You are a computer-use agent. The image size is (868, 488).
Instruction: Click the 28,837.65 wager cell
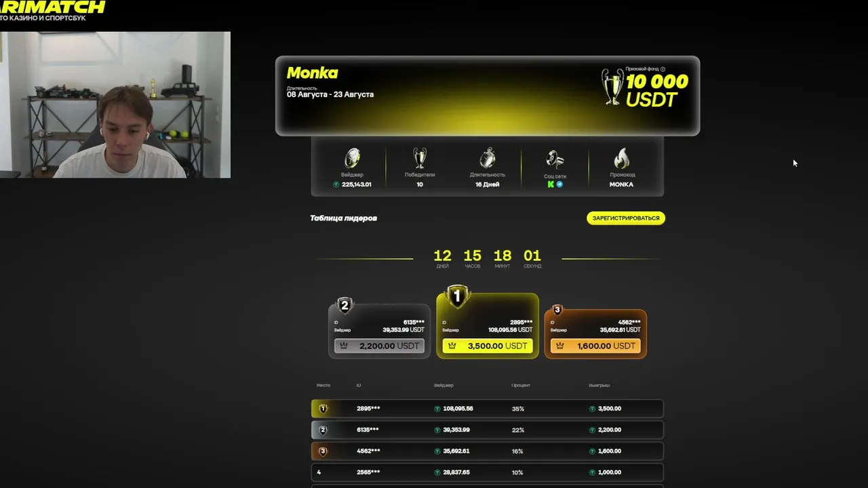coord(456,472)
